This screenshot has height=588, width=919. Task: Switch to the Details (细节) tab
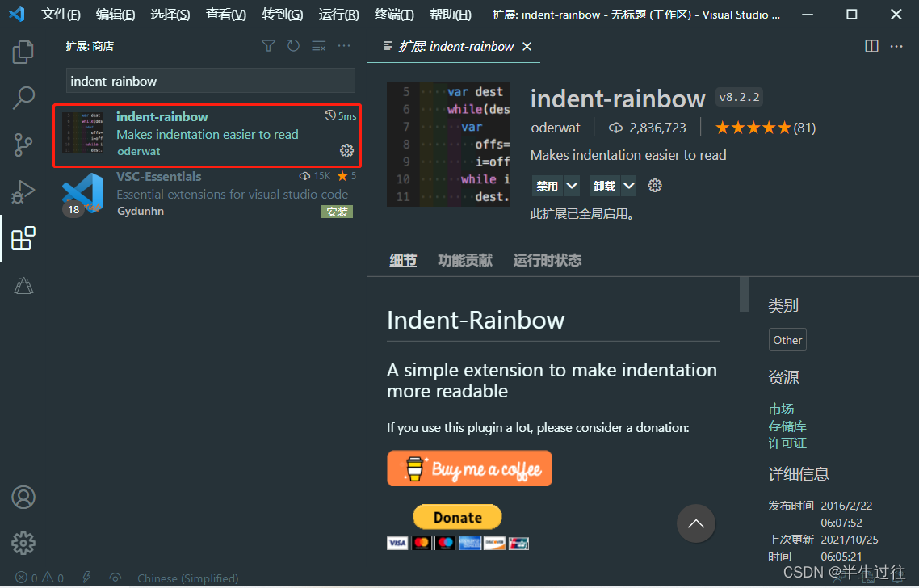403,260
